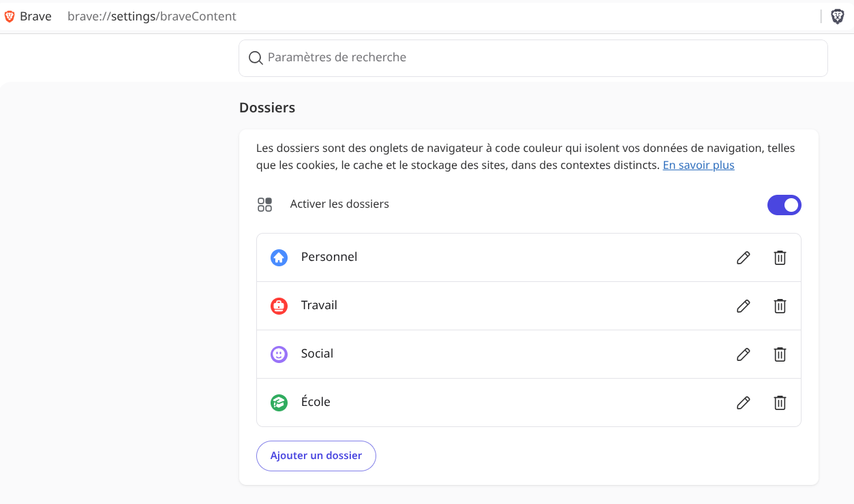This screenshot has height=504, width=854.
Task: Delete the École folder using trash icon
Action: 780,403
